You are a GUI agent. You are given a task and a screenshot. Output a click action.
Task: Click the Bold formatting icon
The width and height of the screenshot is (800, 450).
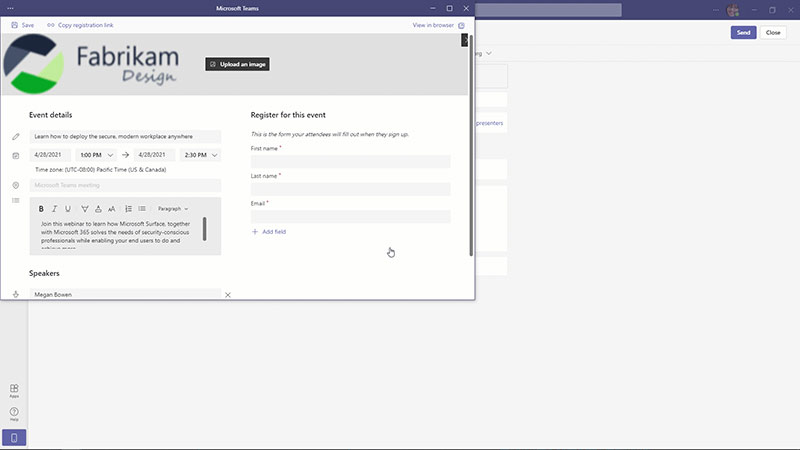coord(42,209)
